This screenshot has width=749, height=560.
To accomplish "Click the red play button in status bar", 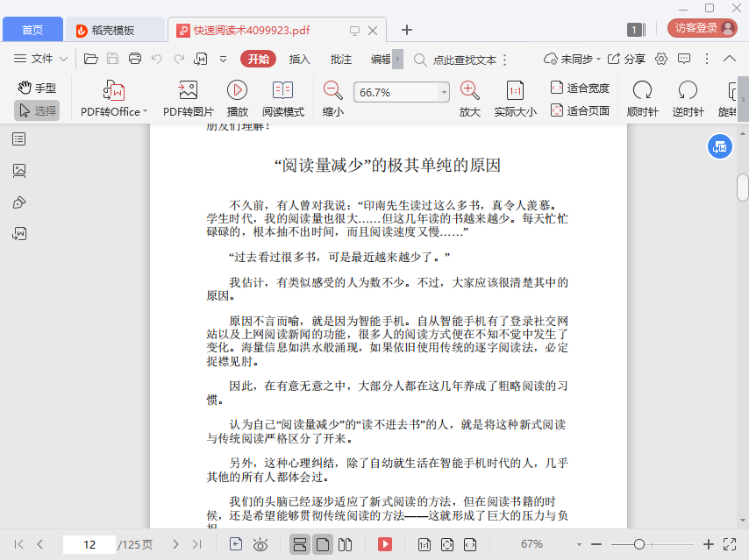I will 385,544.
